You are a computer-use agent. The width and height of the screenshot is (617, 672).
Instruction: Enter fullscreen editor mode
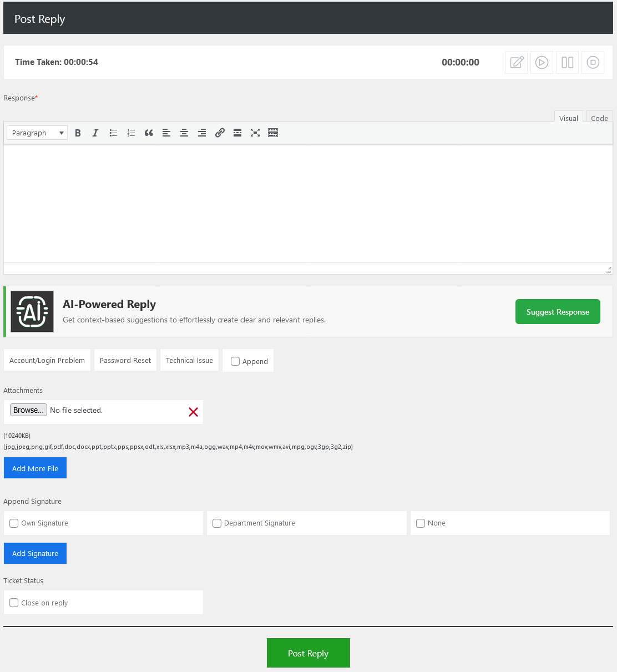coord(255,133)
